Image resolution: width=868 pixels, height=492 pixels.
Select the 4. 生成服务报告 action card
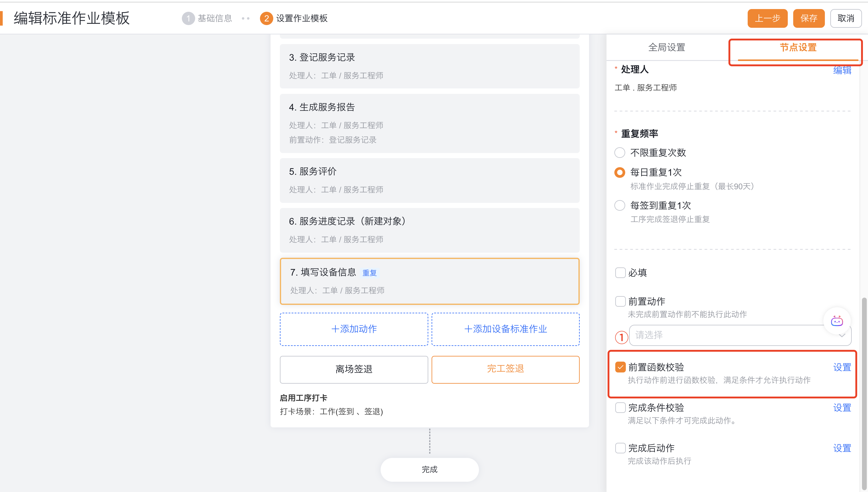point(429,123)
